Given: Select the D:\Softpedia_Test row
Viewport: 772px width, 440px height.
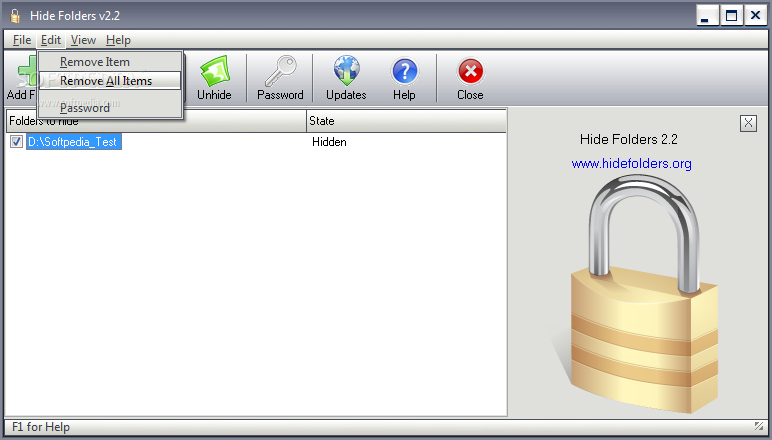Looking at the screenshot, I should [74, 142].
